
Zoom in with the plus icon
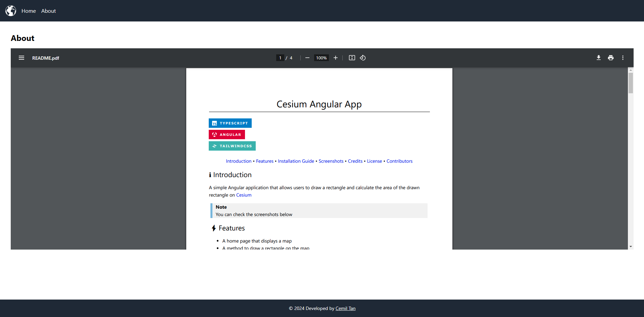335,58
